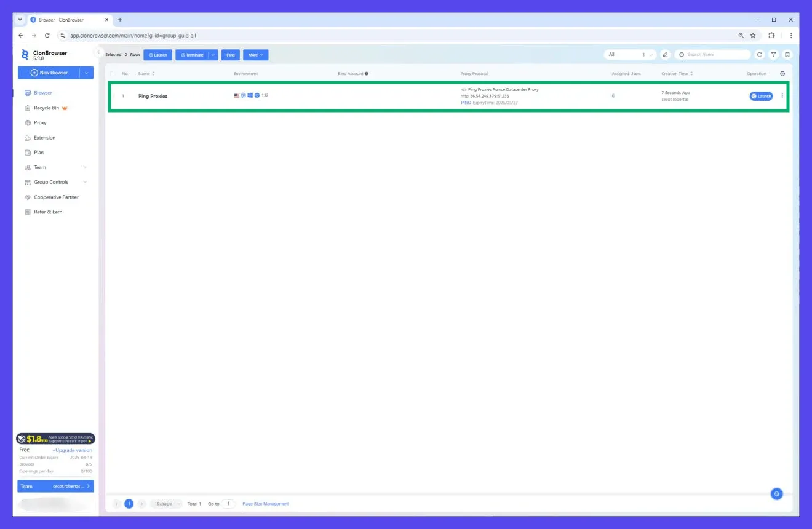This screenshot has width=812, height=529.
Task: Launch the Ping Proxies profile
Action: pyautogui.click(x=761, y=96)
